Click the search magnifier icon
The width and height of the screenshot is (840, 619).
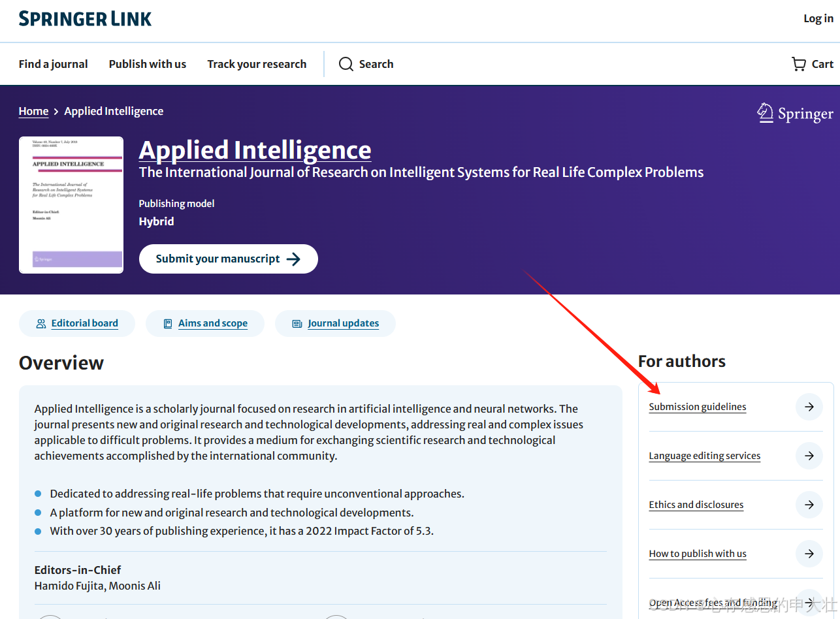point(346,64)
